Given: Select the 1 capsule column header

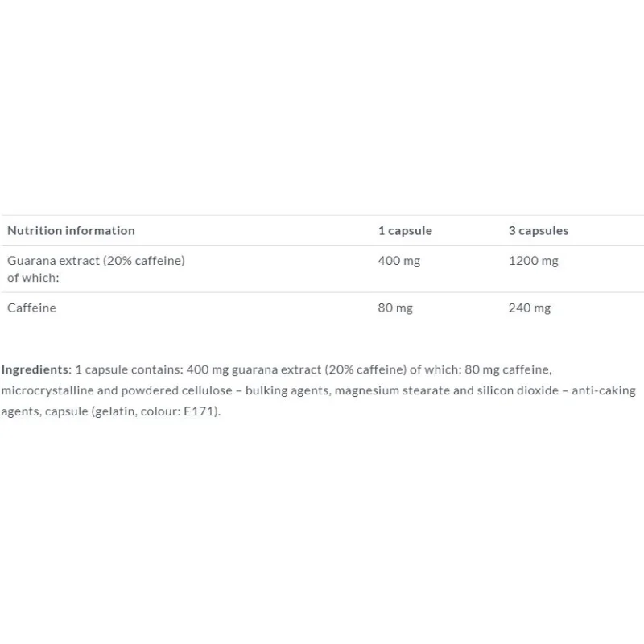Looking at the screenshot, I should (x=405, y=231).
